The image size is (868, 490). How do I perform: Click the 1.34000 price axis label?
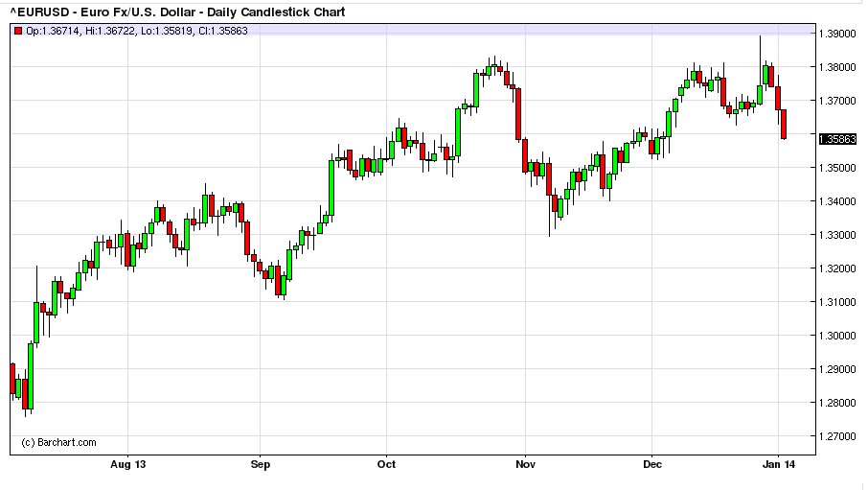[837, 201]
